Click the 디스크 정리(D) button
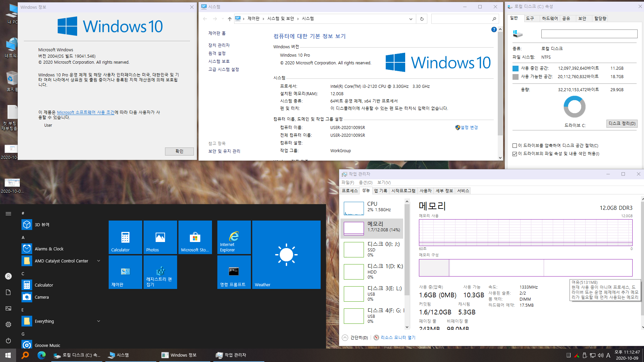 click(x=622, y=123)
